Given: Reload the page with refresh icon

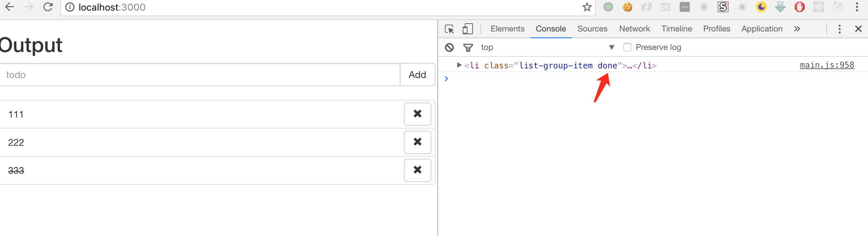Looking at the screenshot, I should point(48,7).
